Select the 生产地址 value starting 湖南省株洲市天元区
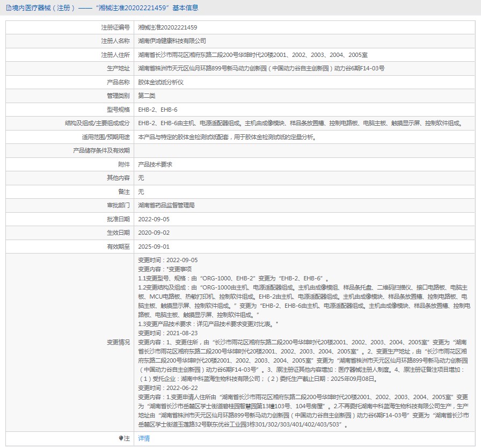Screen dimensions: 481x448 click(x=261, y=68)
